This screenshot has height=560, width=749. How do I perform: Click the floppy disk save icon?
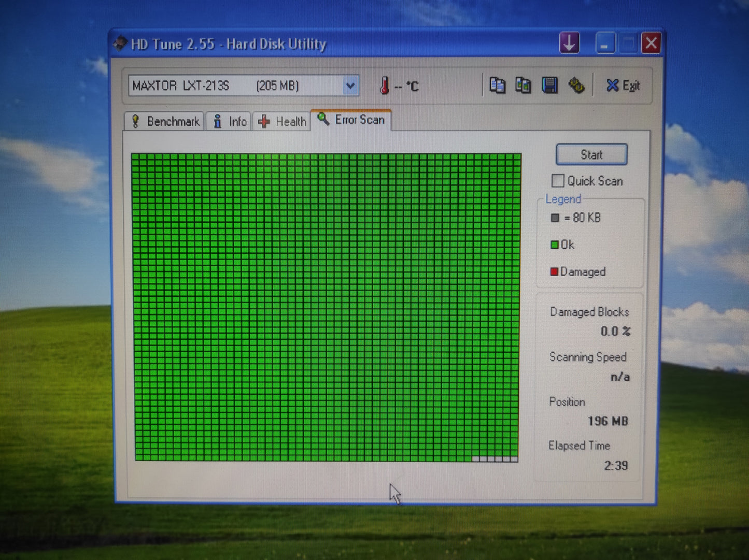(x=549, y=85)
